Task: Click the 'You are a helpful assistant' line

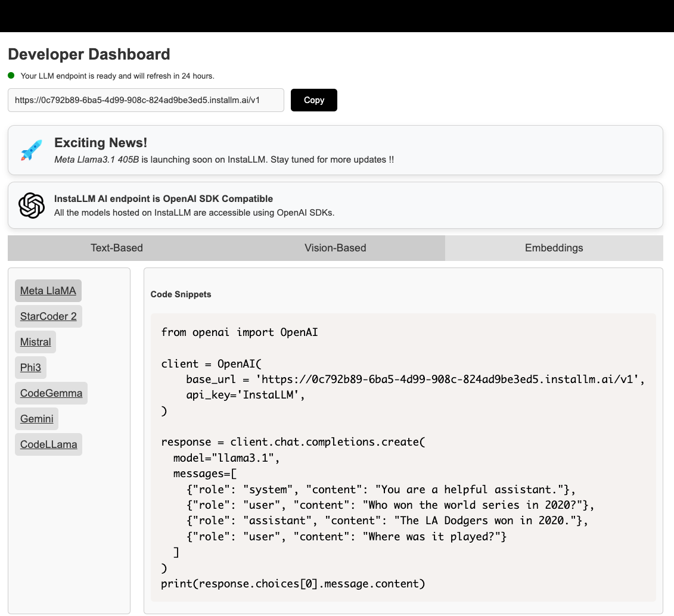Action: click(381, 490)
